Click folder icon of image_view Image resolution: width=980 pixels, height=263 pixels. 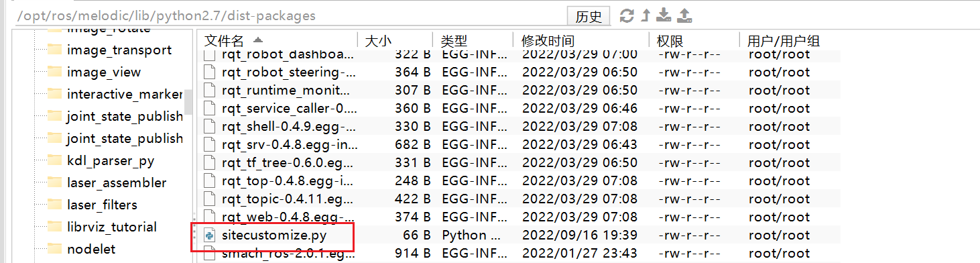[54, 72]
